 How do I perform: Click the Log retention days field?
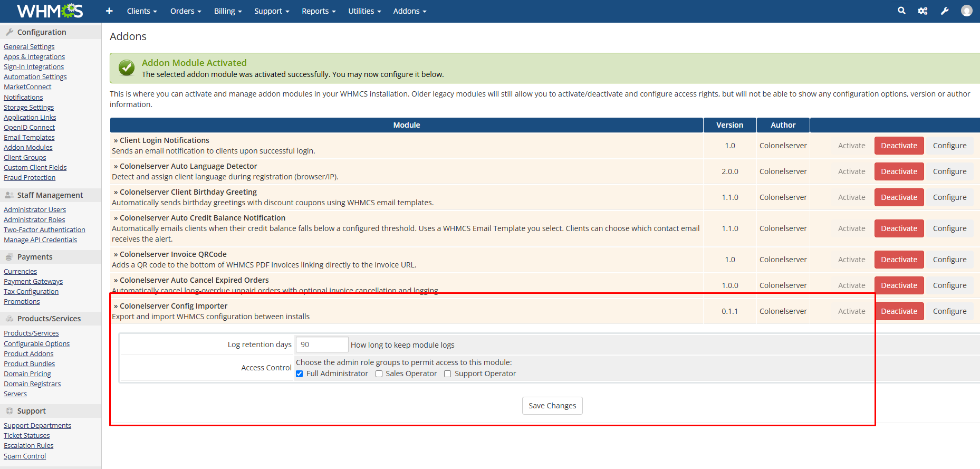pyautogui.click(x=322, y=344)
